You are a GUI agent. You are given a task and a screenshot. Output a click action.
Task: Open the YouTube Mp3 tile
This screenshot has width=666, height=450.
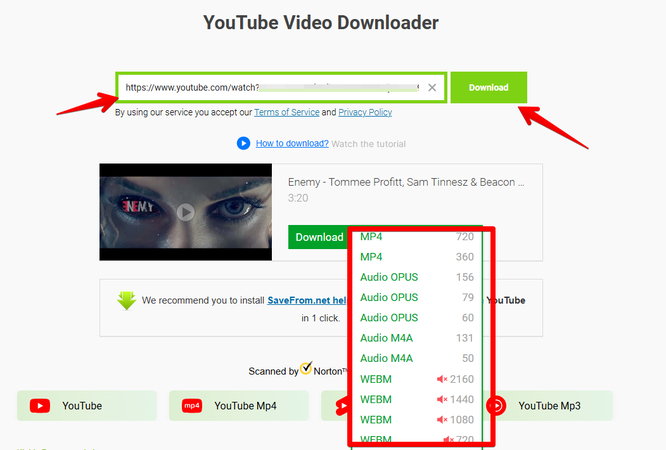[548, 406]
